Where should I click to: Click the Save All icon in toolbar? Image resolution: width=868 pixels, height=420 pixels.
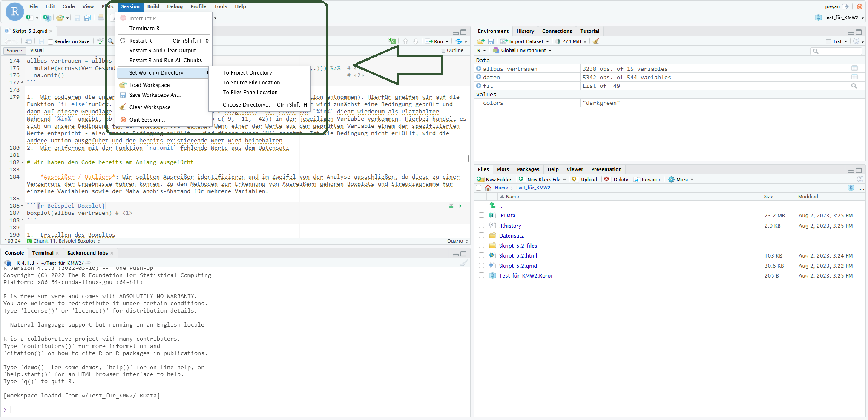coord(88,18)
